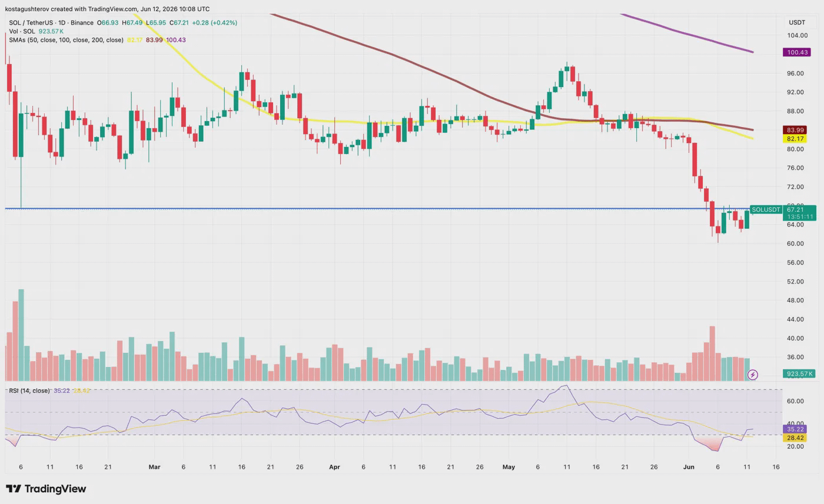The width and height of the screenshot is (824, 504).
Task: Click the 35.22 value in RSI legend
Action: click(x=62, y=390)
